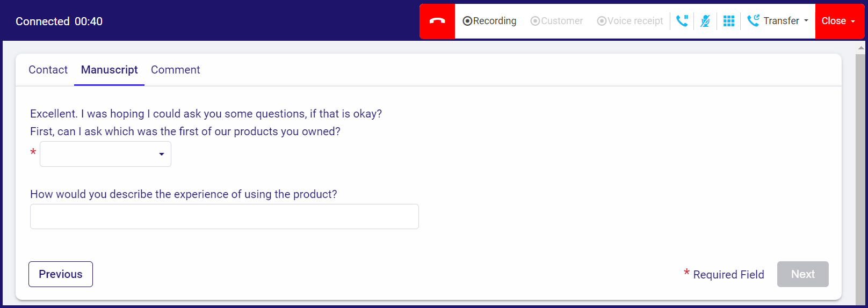Click the Next button

click(802, 274)
